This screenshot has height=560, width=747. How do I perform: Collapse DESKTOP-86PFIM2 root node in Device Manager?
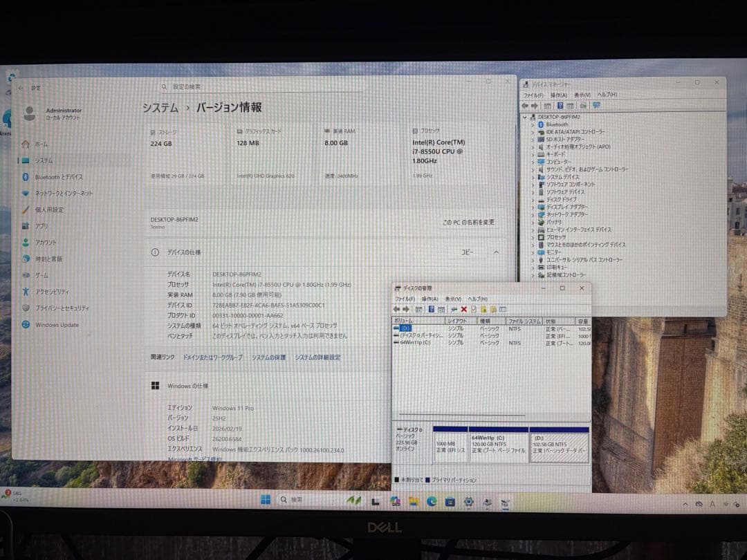point(525,117)
